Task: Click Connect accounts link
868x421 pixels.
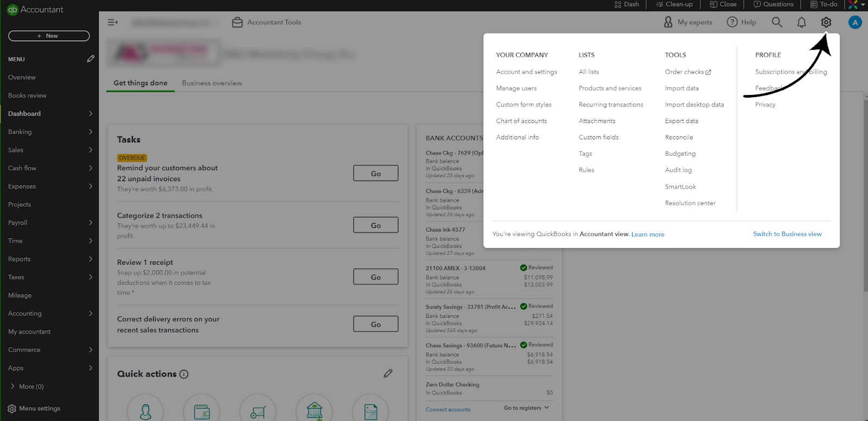Action: (448, 410)
